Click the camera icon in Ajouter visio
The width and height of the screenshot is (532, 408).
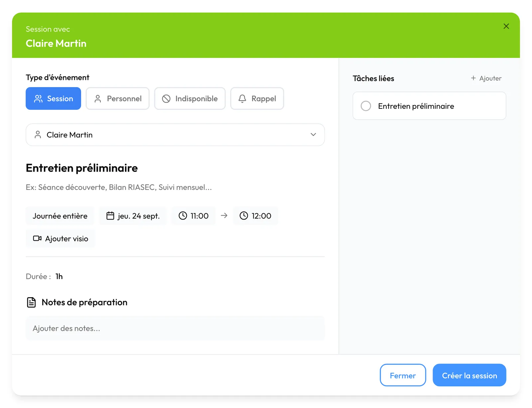pyautogui.click(x=37, y=238)
